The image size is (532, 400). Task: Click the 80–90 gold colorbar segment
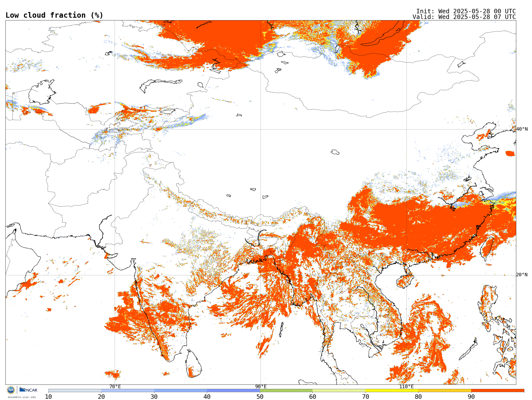pyautogui.click(x=445, y=391)
